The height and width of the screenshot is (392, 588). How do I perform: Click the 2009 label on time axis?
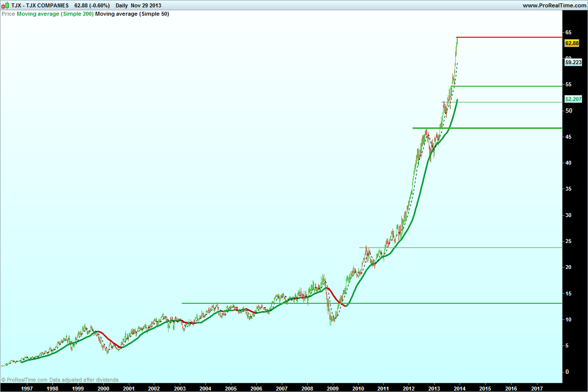(332, 387)
